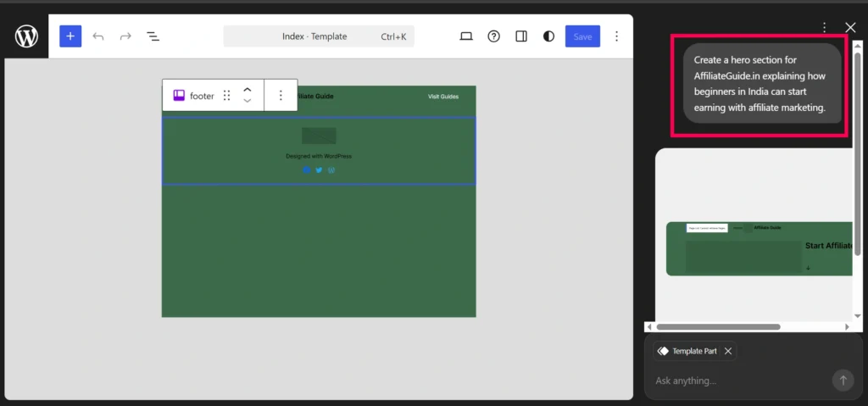
Task: Open the block inserter plus button
Action: (x=70, y=36)
